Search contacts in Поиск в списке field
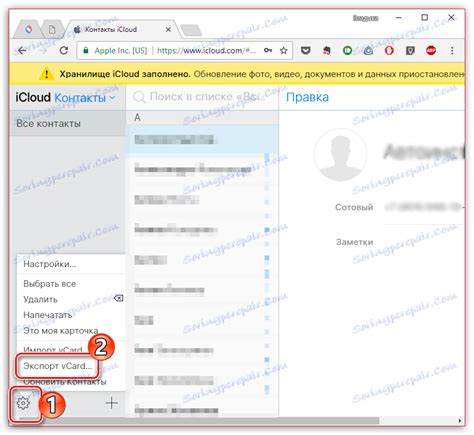Screen dimensions: 474x435 pyautogui.click(x=202, y=97)
